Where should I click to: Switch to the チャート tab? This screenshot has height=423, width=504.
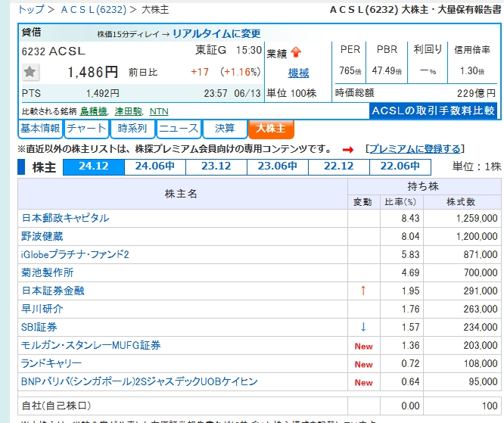click(86, 129)
